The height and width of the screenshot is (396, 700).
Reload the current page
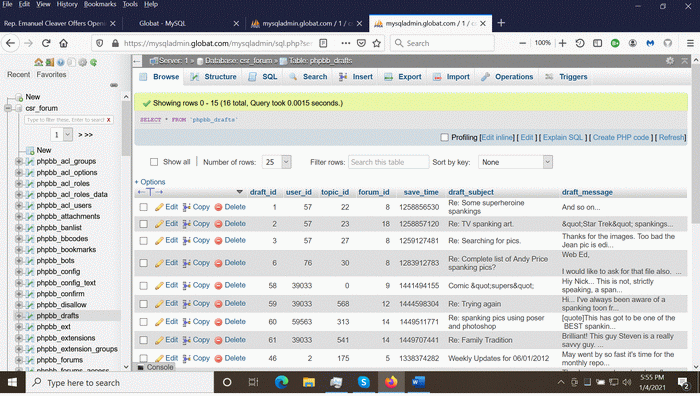[x=46, y=43]
